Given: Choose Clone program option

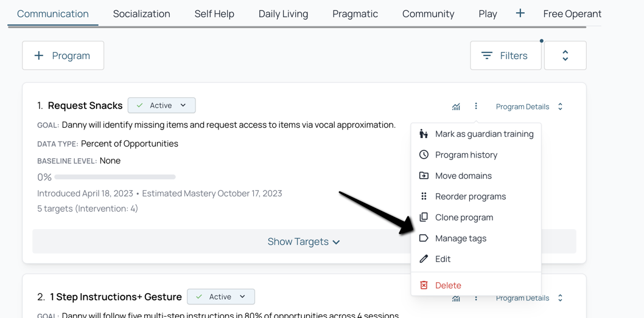Looking at the screenshot, I should click(x=476, y=218).
